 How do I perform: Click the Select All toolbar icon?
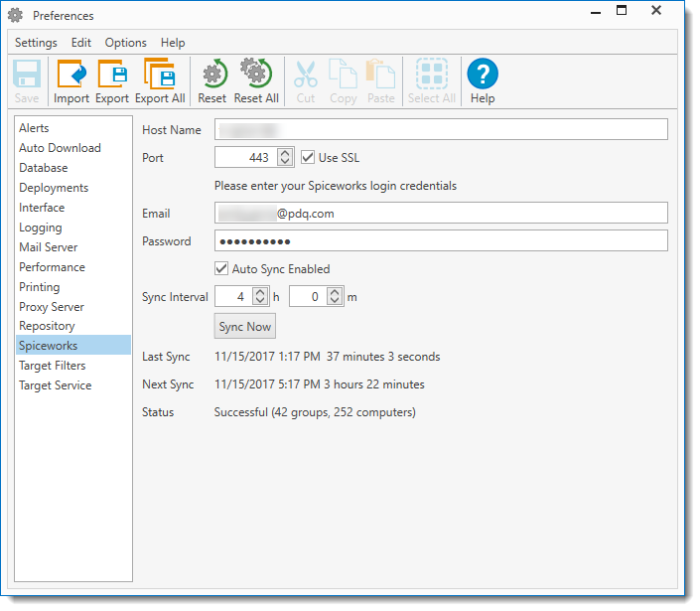pos(431,76)
